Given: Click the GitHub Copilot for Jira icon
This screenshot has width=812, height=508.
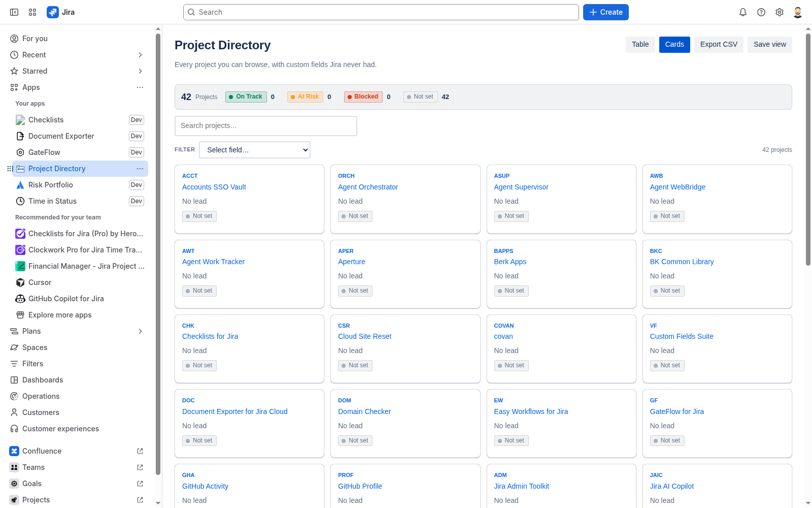Looking at the screenshot, I should click(x=20, y=299).
